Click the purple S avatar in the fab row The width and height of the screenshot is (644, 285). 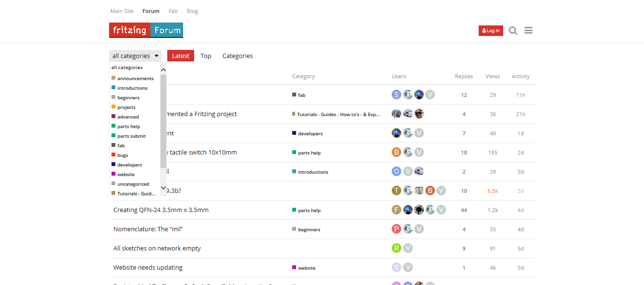(x=396, y=95)
